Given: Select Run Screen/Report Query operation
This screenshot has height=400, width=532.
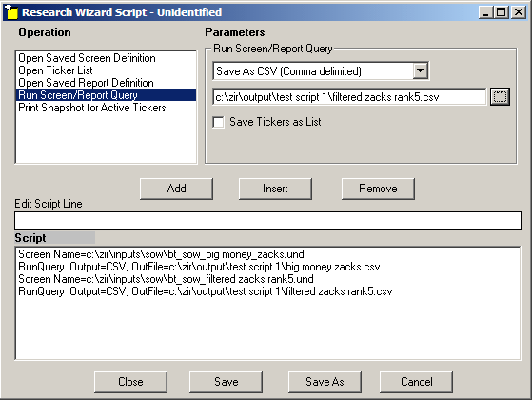Looking at the screenshot, I should tap(106, 95).
